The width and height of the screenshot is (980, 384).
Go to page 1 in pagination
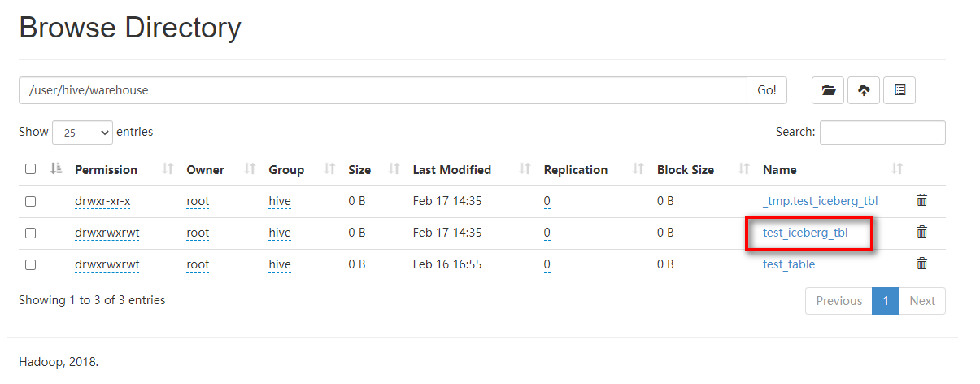coord(885,301)
